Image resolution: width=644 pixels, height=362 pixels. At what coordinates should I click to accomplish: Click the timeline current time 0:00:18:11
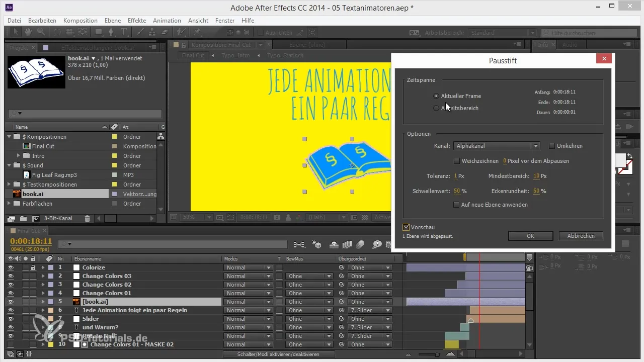pyautogui.click(x=31, y=241)
